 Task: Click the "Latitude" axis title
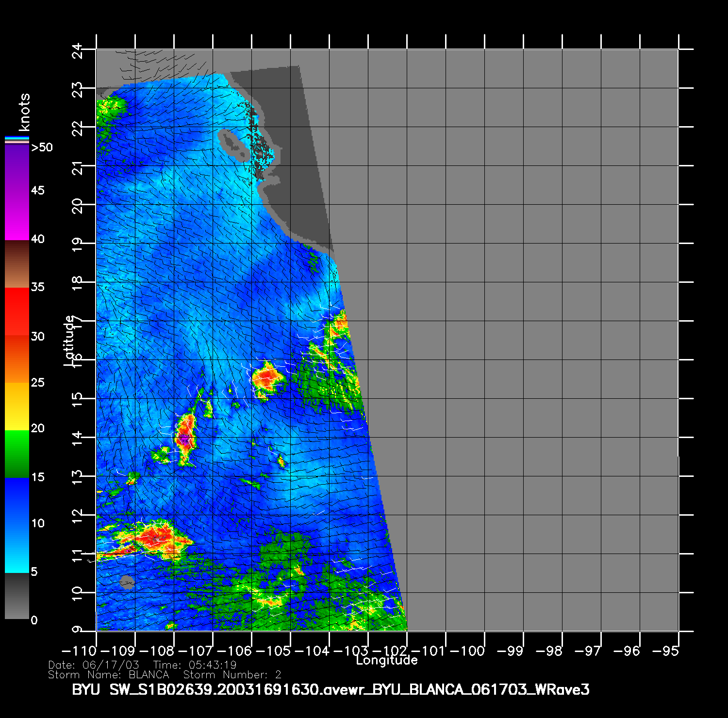click(69, 340)
